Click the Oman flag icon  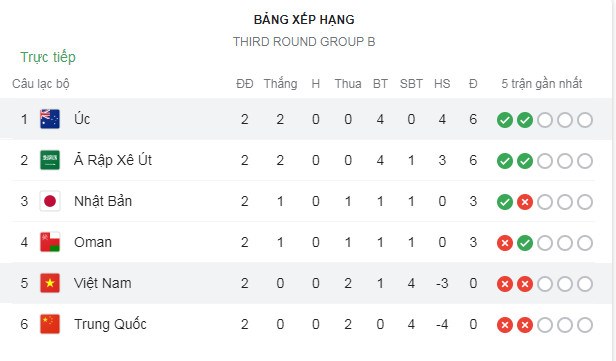click(50, 242)
